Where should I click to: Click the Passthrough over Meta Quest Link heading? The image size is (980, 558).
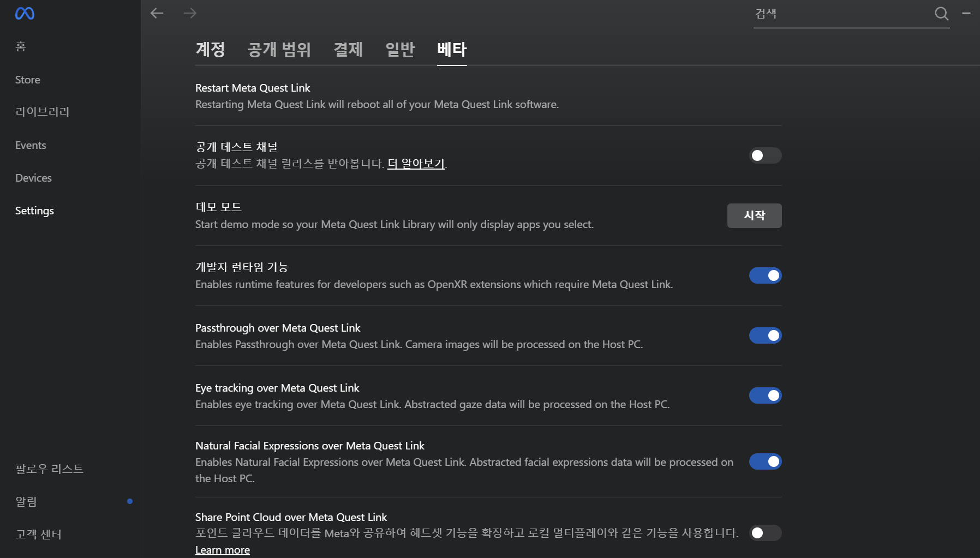pos(278,328)
